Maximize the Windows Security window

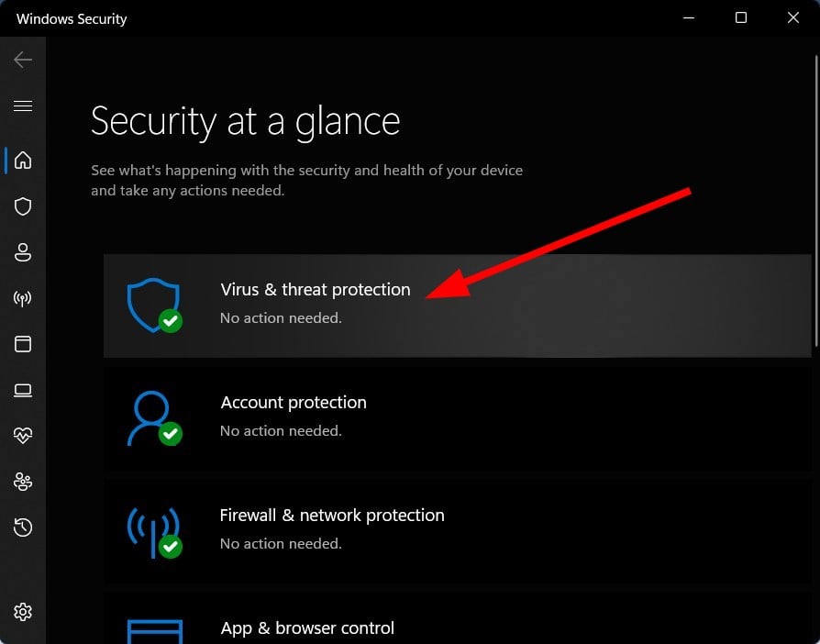point(741,17)
